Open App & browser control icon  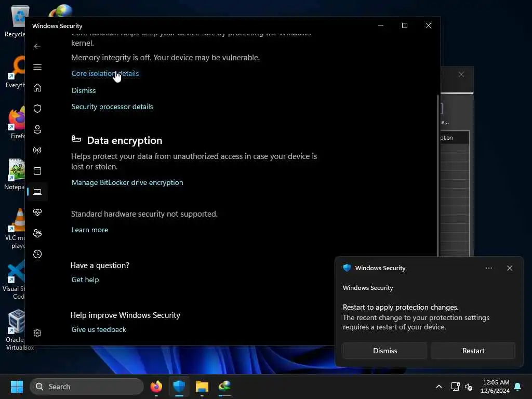coord(37,171)
